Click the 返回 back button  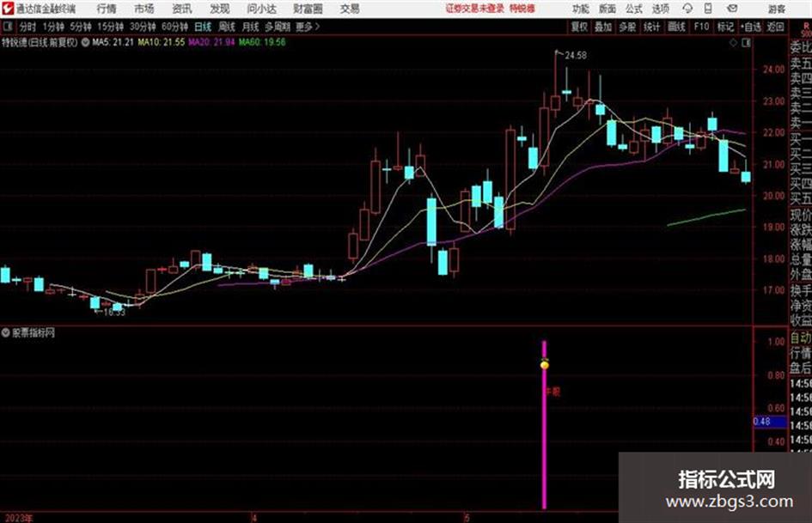pyautogui.click(x=775, y=27)
